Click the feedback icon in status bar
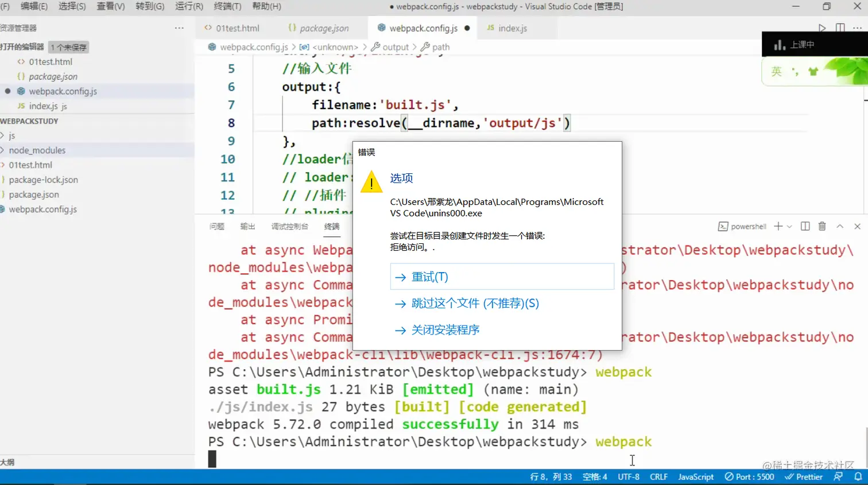The image size is (868, 485). [838, 477]
